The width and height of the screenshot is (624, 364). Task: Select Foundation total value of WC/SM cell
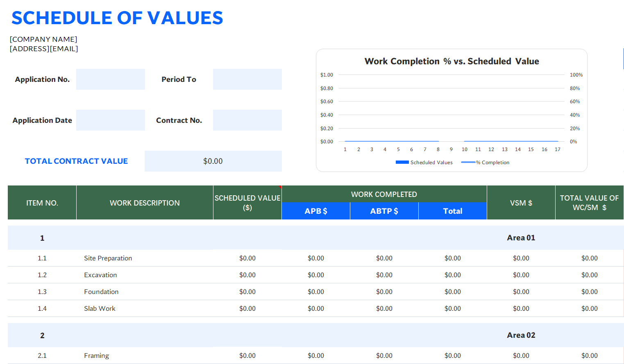[x=590, y=292]
